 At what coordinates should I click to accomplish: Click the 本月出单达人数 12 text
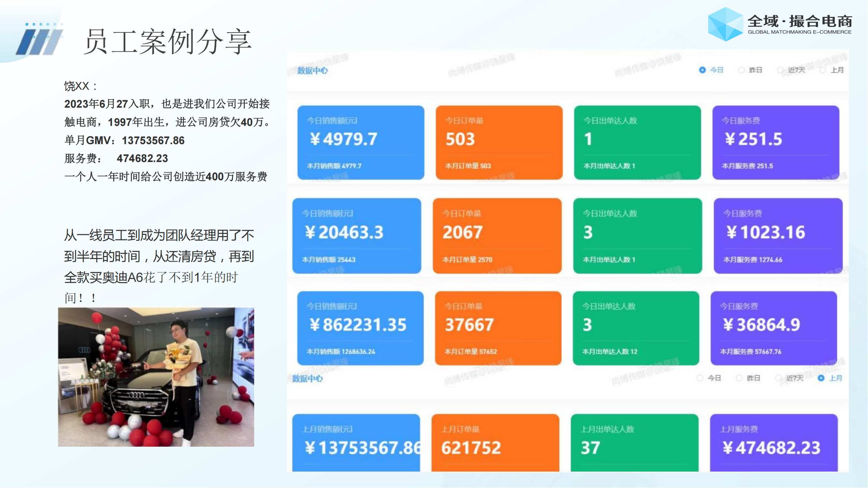610,352
